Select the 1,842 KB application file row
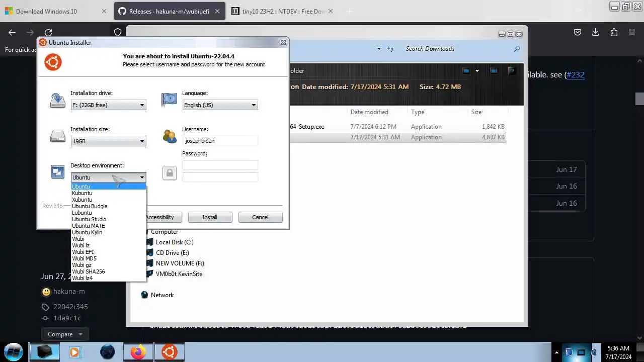This screenshot has width=644, height=362. coord(397,127)
